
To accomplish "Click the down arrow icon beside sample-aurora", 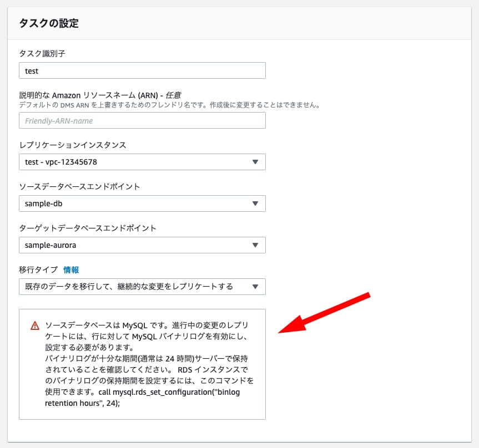I will tap(255, 245).
